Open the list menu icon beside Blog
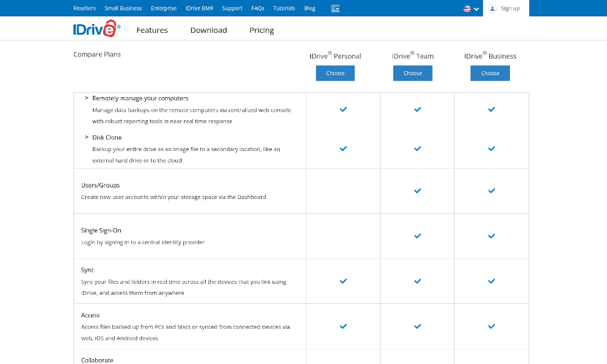Image resolution: width=607 pixels, height=364 pixels. click(x=335, y=8)
